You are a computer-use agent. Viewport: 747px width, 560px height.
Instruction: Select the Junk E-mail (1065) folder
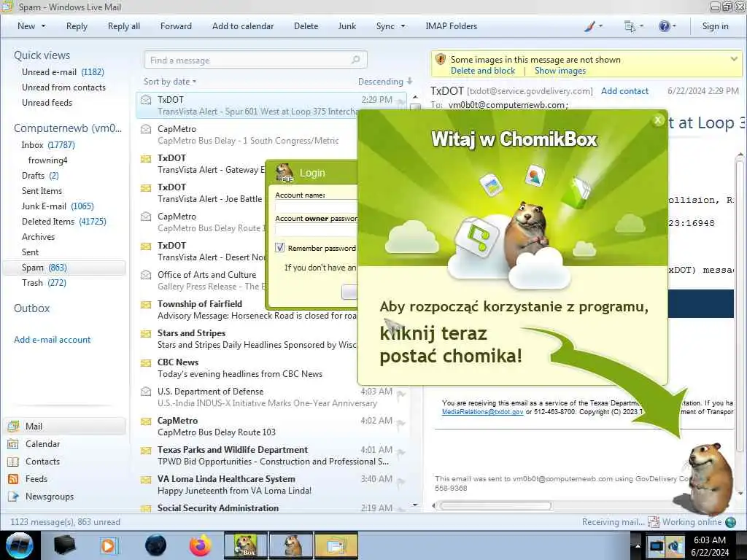click(x=58, y=206)
